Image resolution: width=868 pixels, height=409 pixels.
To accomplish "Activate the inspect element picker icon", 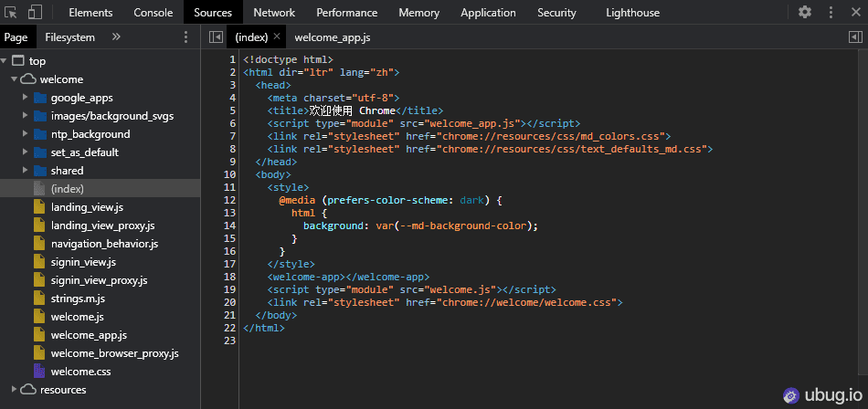I will tap(12, 13).
